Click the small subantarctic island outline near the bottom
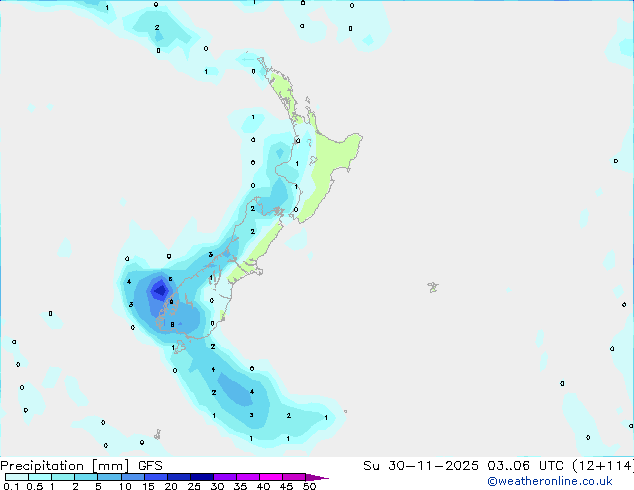Screen dimensions: 634x490 157,435
